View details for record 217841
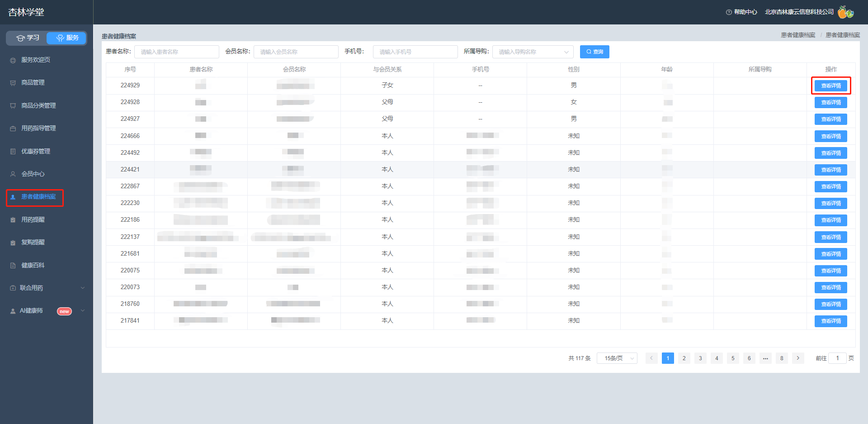 tap(831, 321)
